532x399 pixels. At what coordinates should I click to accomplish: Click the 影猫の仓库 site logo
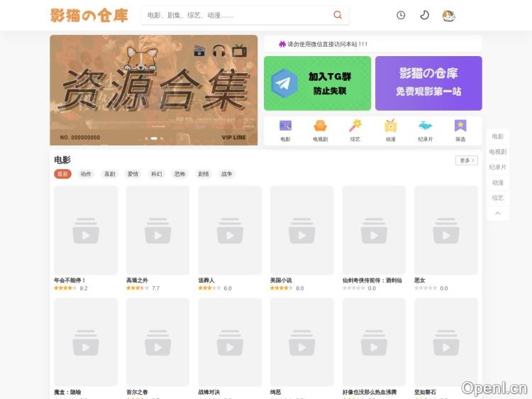[x=89, y=16]
